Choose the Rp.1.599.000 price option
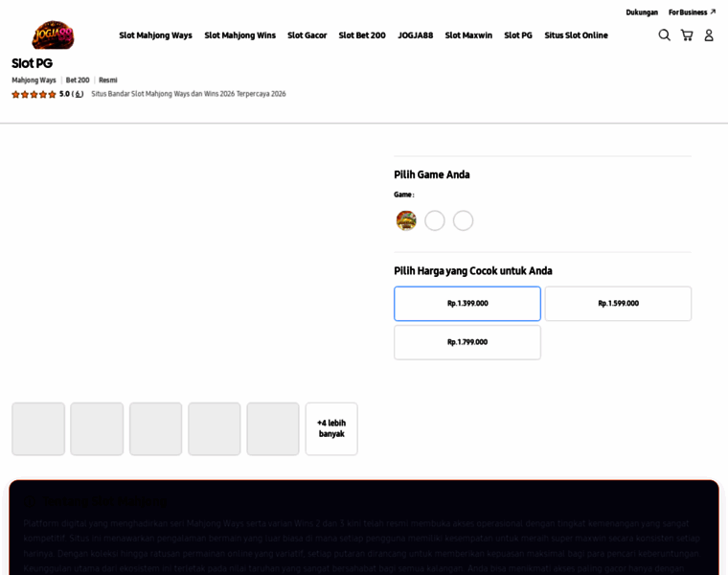 pos(618,303)
